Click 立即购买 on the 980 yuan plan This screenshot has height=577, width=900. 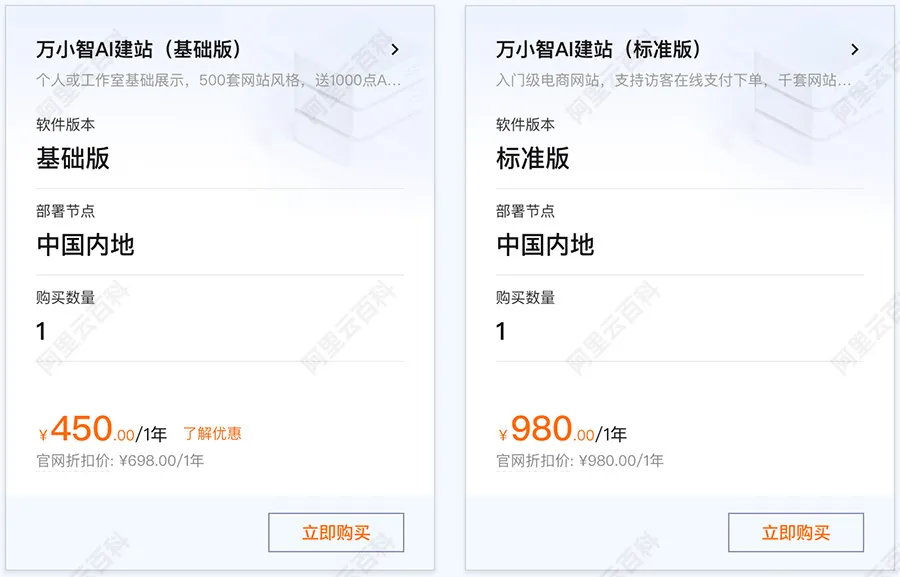pyautogui.click(x=797, y=531)
